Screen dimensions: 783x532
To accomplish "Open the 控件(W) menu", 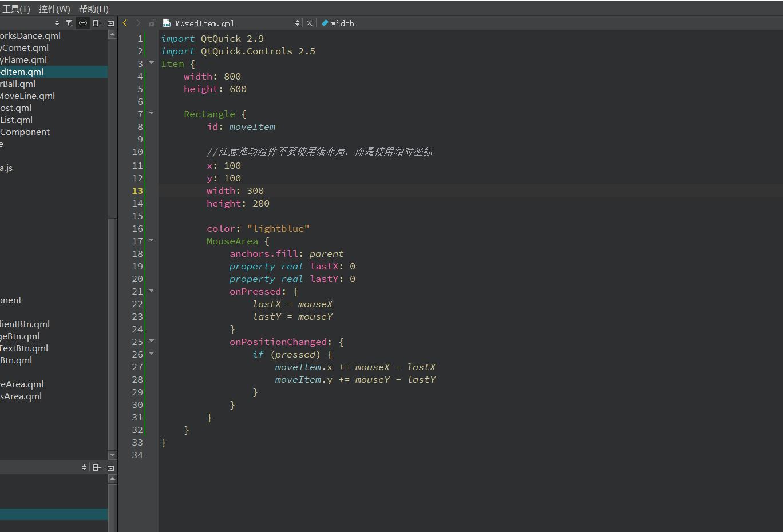I will pyautogui.click(x=54, y=9).
